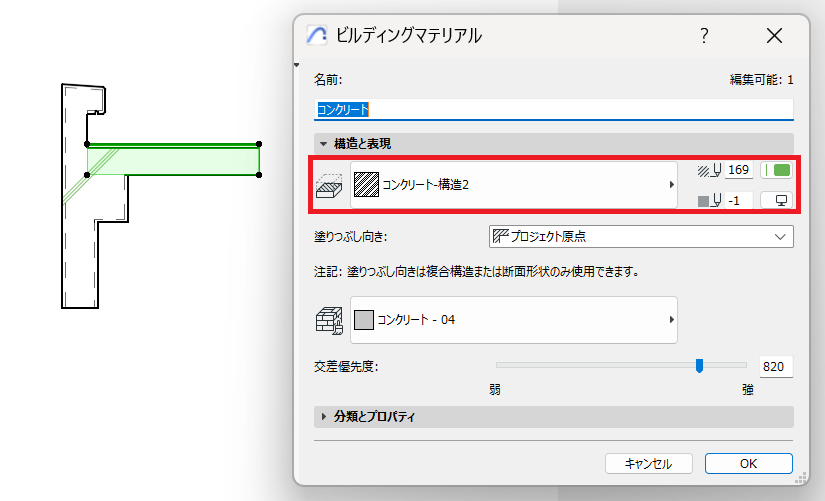This screenshot has height=501, width=825.
Task: Open the コンクリート - 04 surface popup arrow
Action: point(671,320)
